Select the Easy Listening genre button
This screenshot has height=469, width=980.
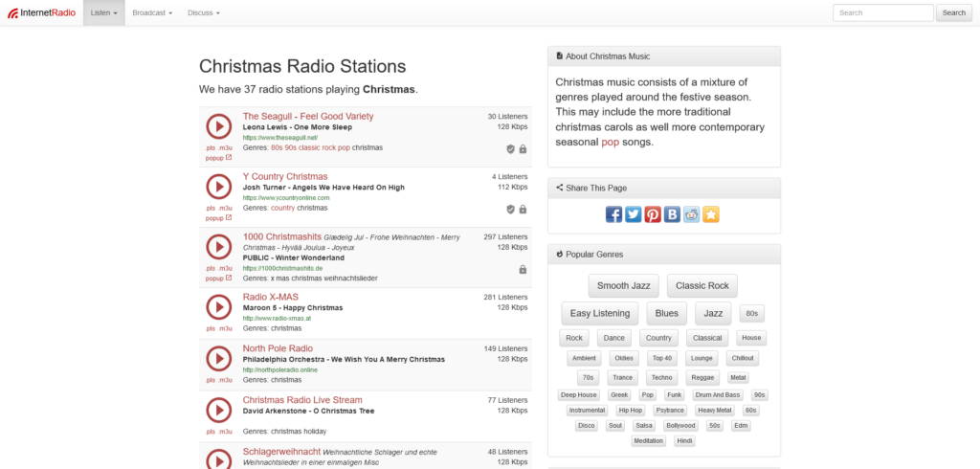(599, 313)
